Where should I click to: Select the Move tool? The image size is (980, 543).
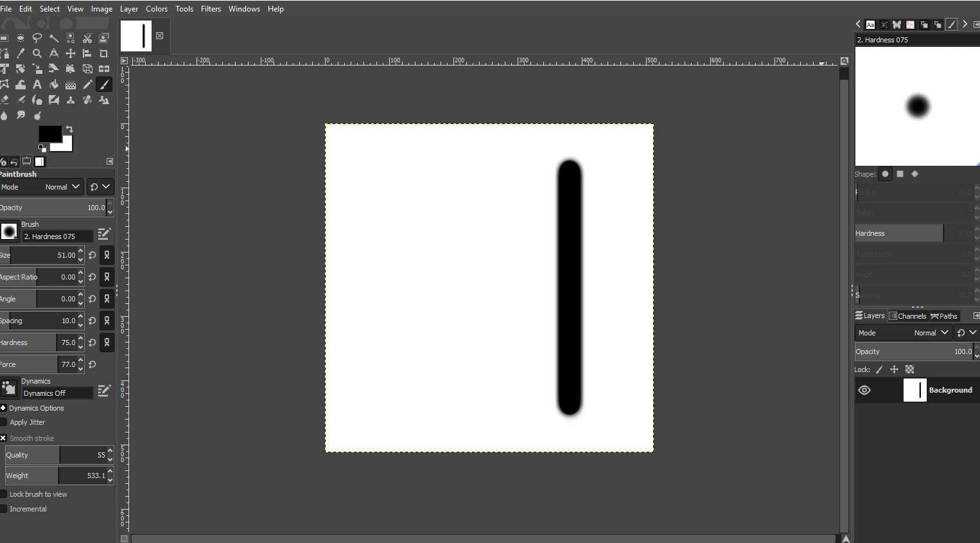click(71, 53)
